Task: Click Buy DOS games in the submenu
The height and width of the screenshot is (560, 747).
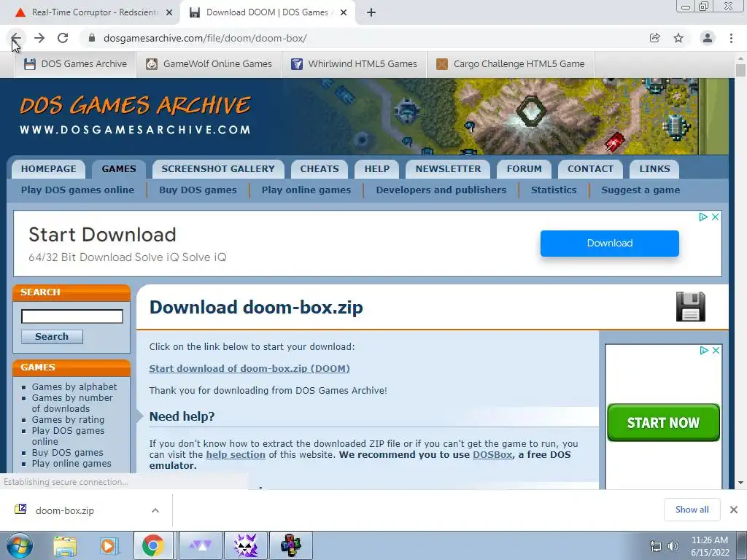Action: tap(198, 190)
